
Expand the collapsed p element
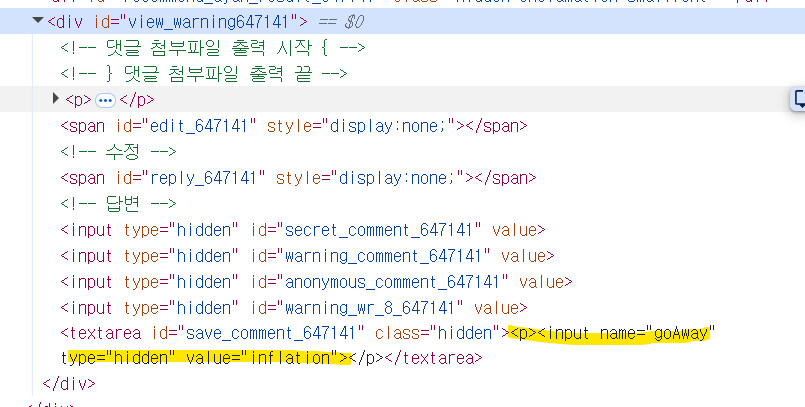coord(56,100)
